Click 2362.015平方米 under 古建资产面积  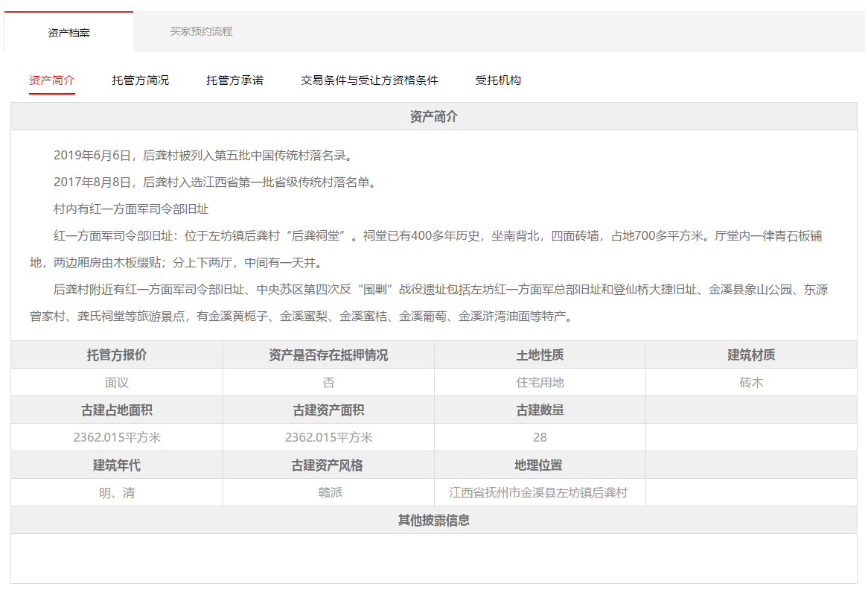click(329, 438)
